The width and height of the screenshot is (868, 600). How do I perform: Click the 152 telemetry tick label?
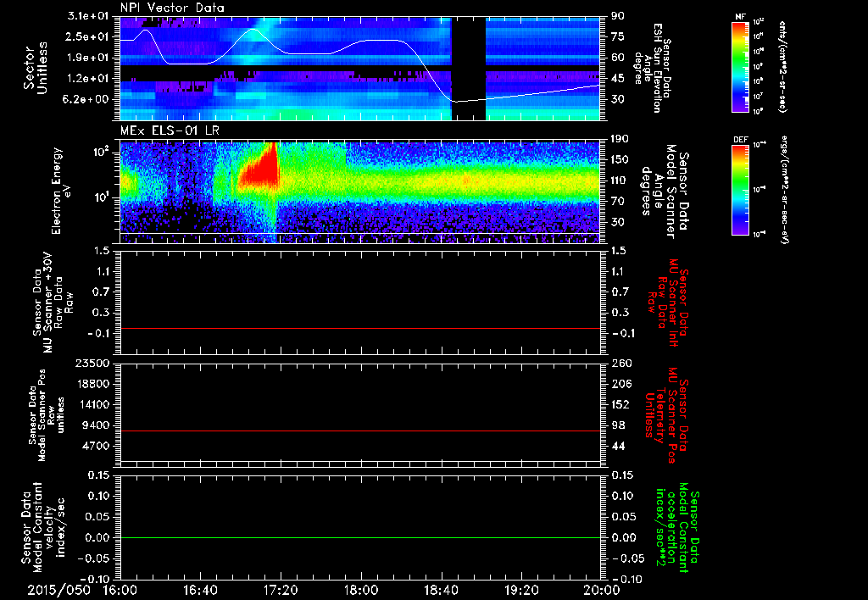point(620,404)
